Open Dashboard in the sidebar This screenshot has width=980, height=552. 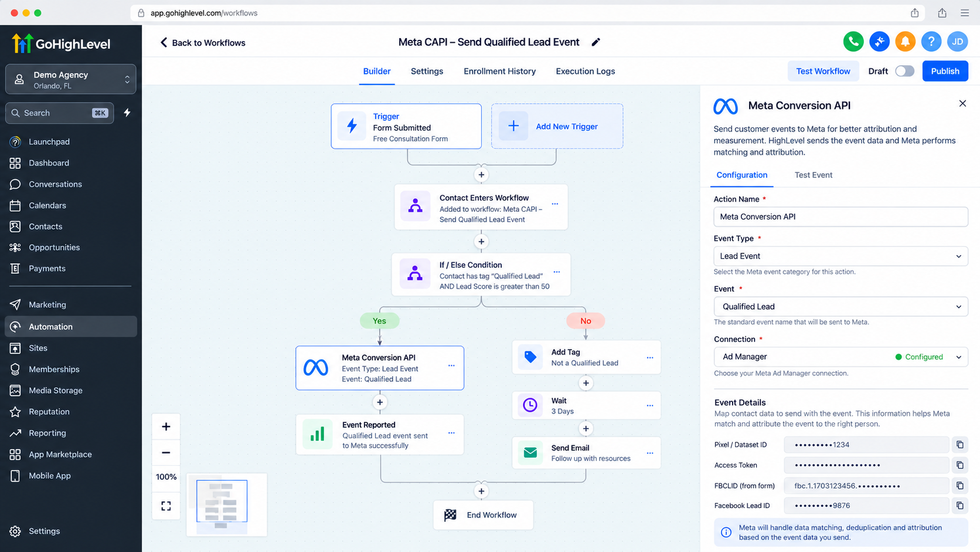(71, 163)
